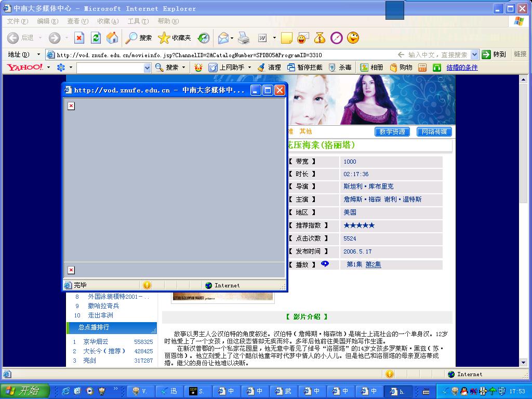Click in the address URL field

[223, 55]
